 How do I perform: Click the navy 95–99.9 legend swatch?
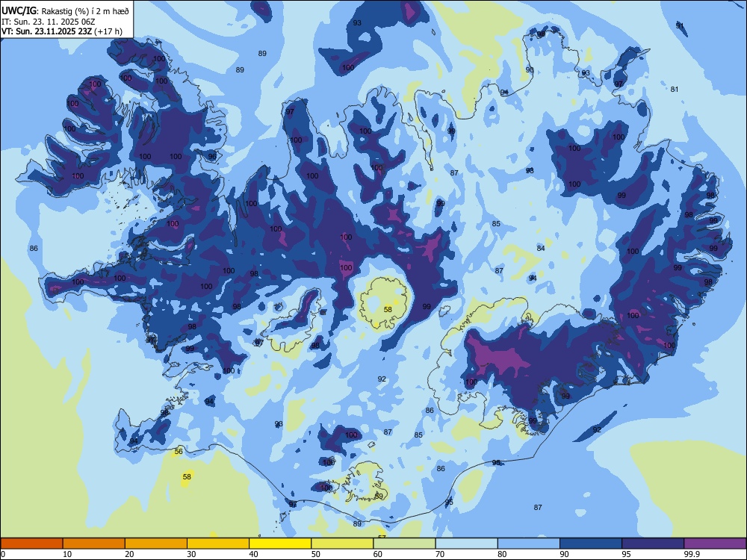click(653, 544)
